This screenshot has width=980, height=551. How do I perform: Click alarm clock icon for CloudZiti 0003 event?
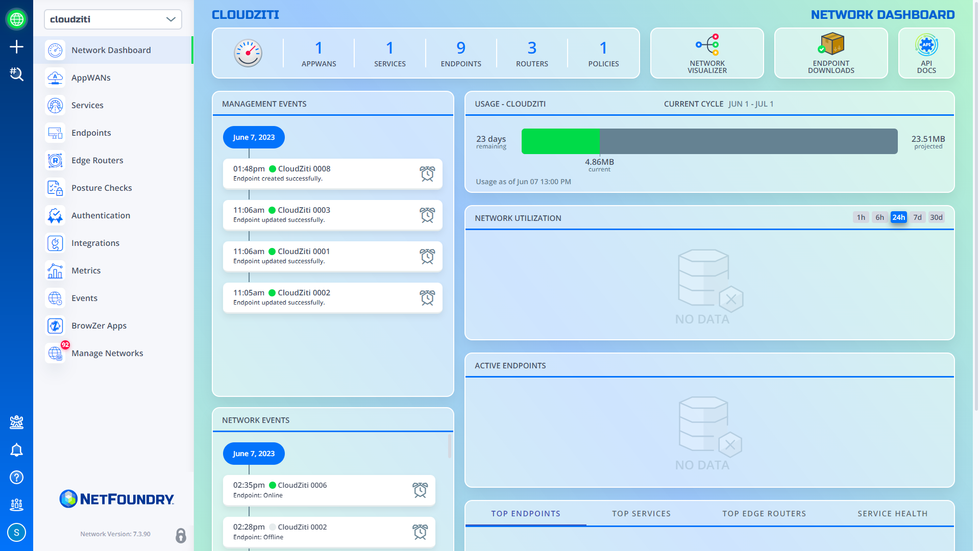pos(427,215)
